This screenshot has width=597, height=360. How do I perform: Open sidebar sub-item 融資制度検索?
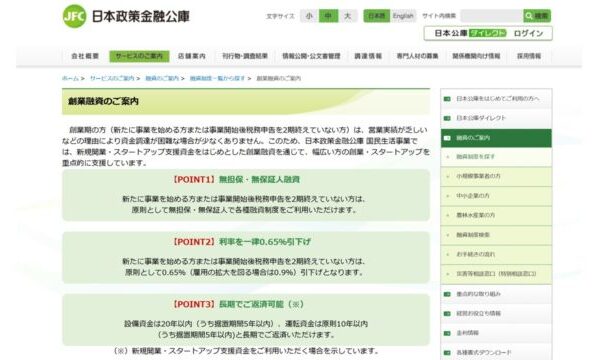coord(496,235)
